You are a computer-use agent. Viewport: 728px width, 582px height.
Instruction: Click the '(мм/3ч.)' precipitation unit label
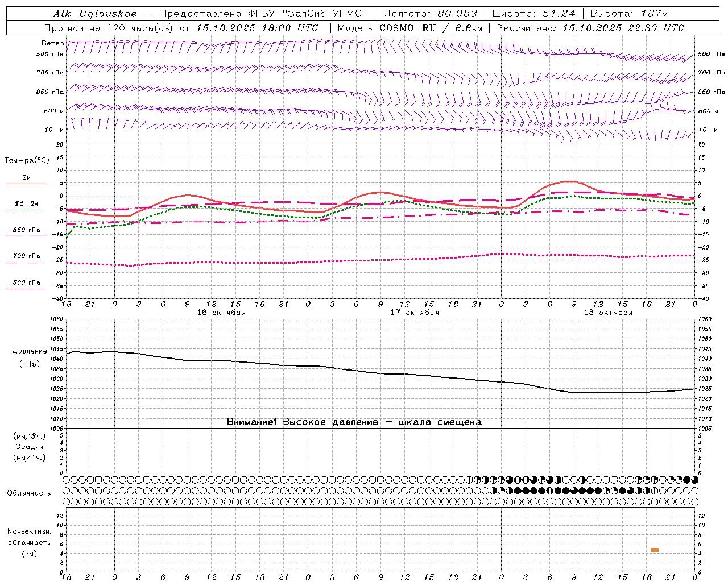click(30, 436)
